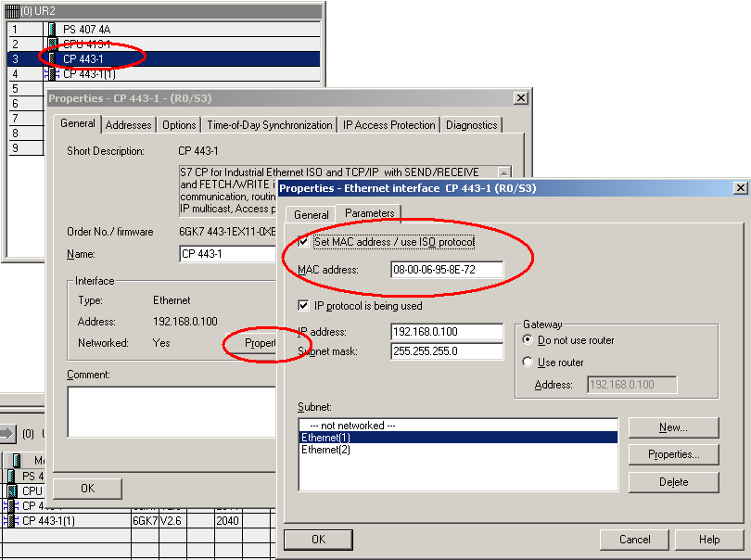Viewport: 751px width, 560px height.
Task: Click the CP 443-1 module icon in slot 3
Action: click(x=52, y=58)
